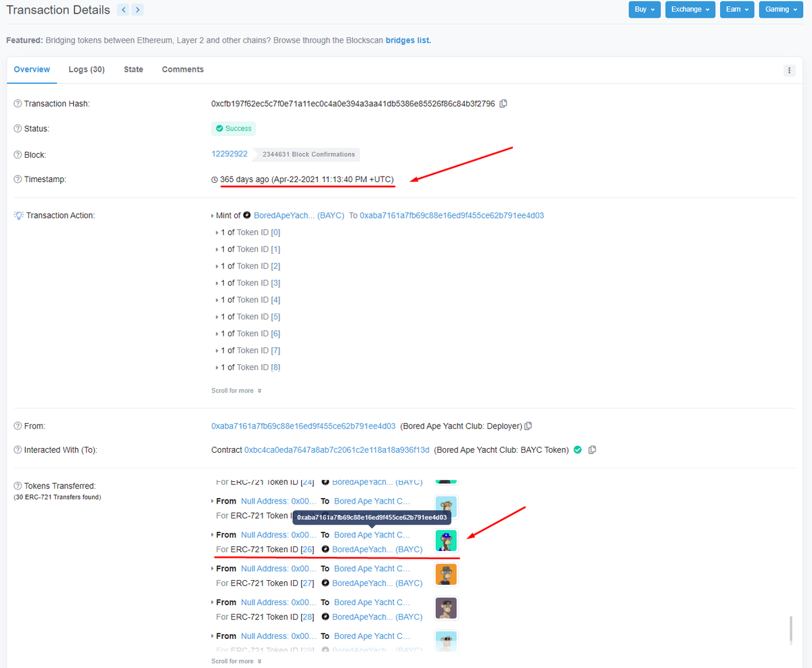The width and height of the screenshot is (812, 668).
Task: Click the Success status badge
Action: click(x=233, y=129)
